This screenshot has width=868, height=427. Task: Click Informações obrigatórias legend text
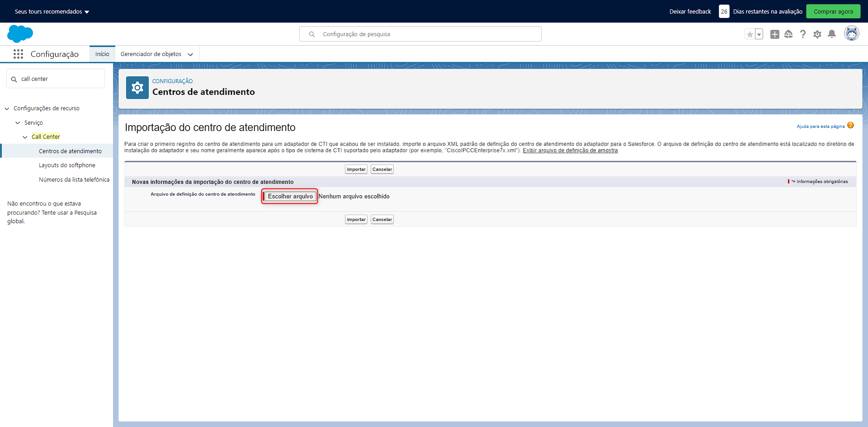[x=822, y=182]
